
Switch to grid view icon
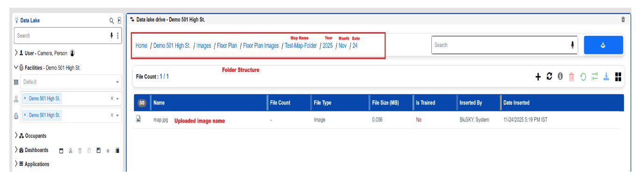point(618,77)
